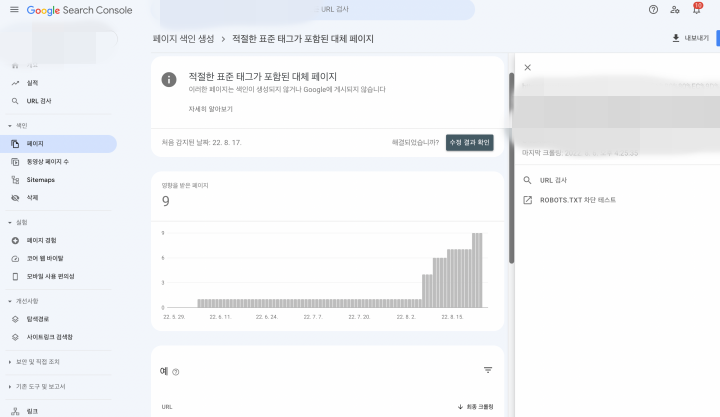This screenshot has height=417, width=720.
Task: Sort by 최종 크롤링 column header
Action: [475, 407]
